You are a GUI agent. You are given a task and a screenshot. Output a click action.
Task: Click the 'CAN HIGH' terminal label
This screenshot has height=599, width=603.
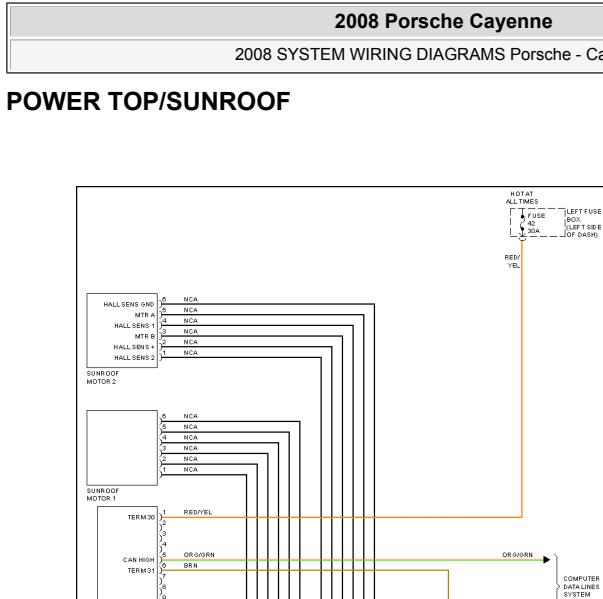click(x=138, y=560)
